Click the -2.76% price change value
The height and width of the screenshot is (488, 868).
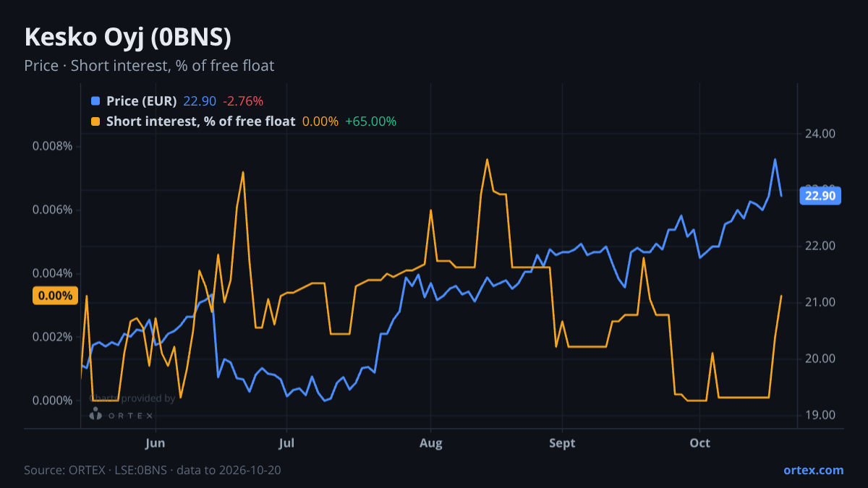243,101
